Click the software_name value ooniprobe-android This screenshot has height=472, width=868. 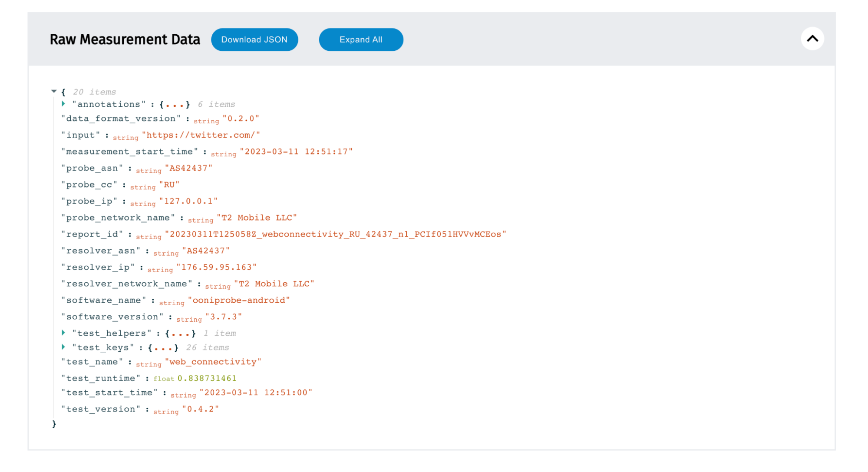point(239,300)
